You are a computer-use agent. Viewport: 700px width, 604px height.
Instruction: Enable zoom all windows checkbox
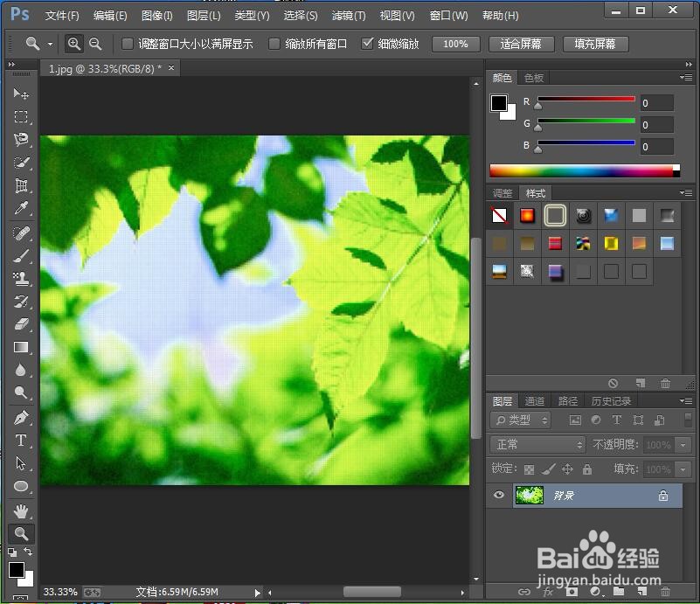click(x=274, y=44)
